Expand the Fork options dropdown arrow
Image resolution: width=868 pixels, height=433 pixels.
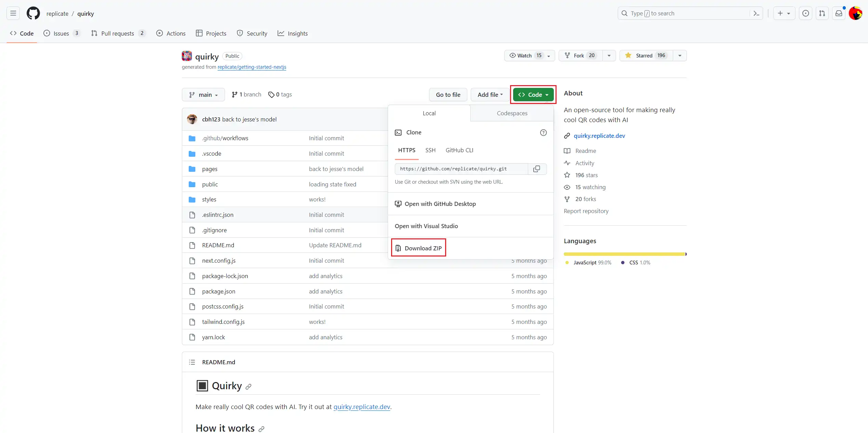[609, 55]
